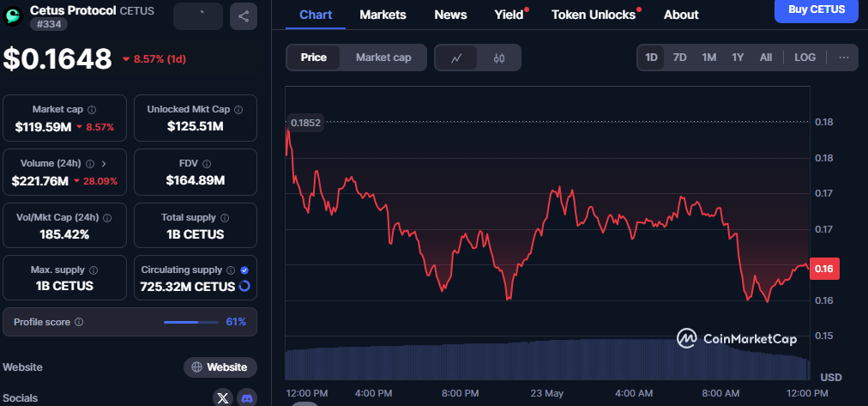Click the $119.59M market cap value
This screenshot has height=406, width=868.
pos(44,127)
